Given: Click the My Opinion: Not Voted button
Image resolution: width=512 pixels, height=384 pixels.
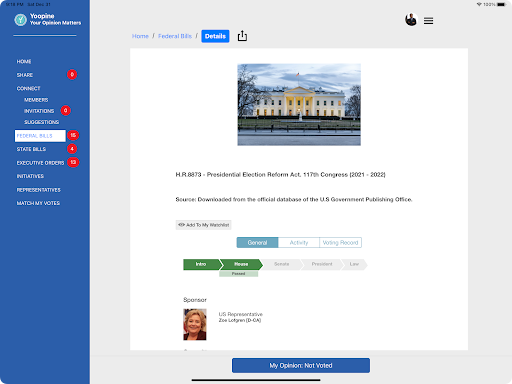Looking at the screenshot, I should pos(301,365).
